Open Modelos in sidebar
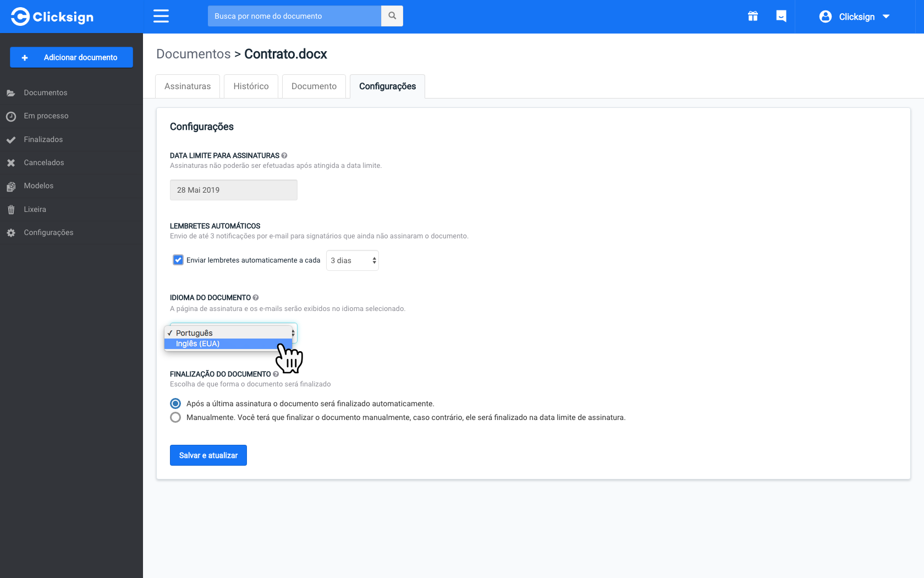 coord(71,186)
